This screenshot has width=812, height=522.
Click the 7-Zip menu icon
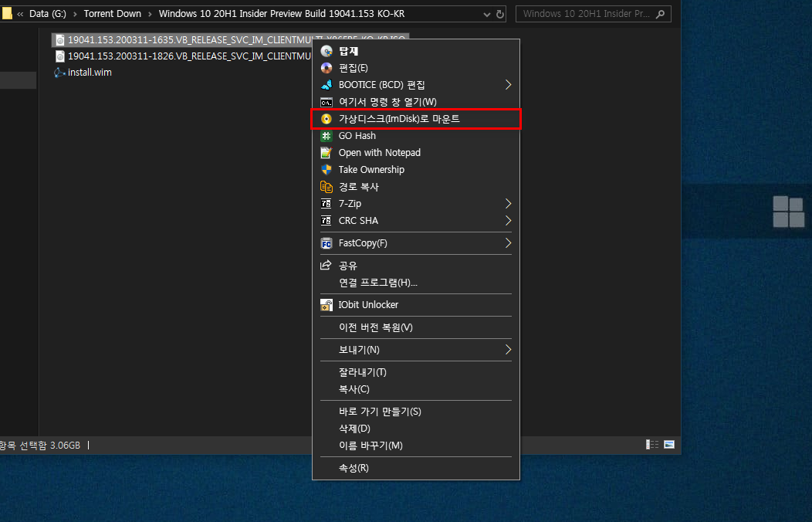326,204
